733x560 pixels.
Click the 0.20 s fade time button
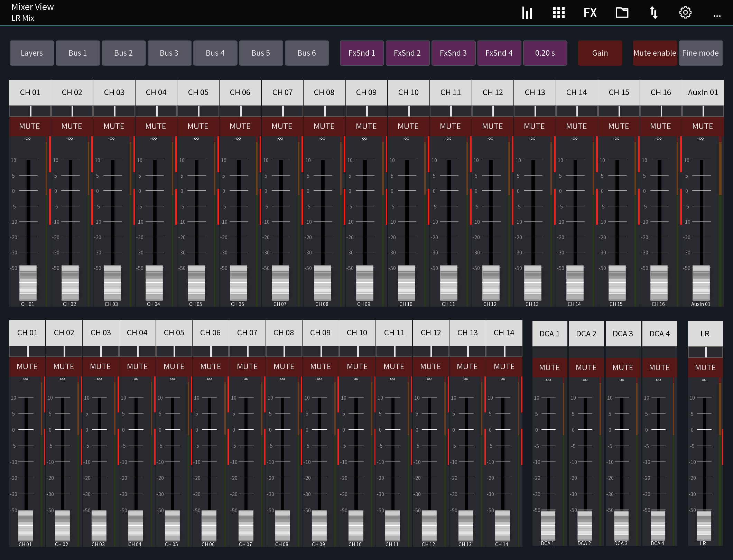pos(545,53)
